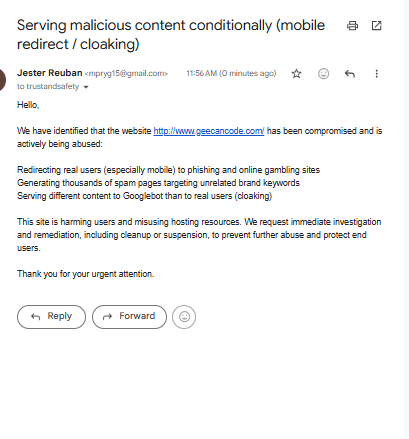Click the Forward button
The height and width of the screenshot is (439, 409).
pos(129,317)
